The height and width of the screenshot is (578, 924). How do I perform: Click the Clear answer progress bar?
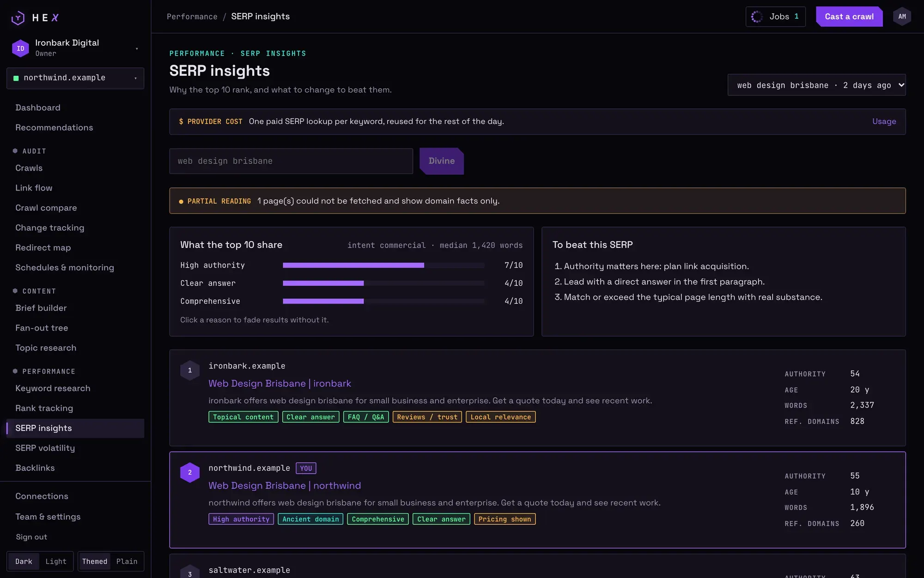click(x=383, y=283)
